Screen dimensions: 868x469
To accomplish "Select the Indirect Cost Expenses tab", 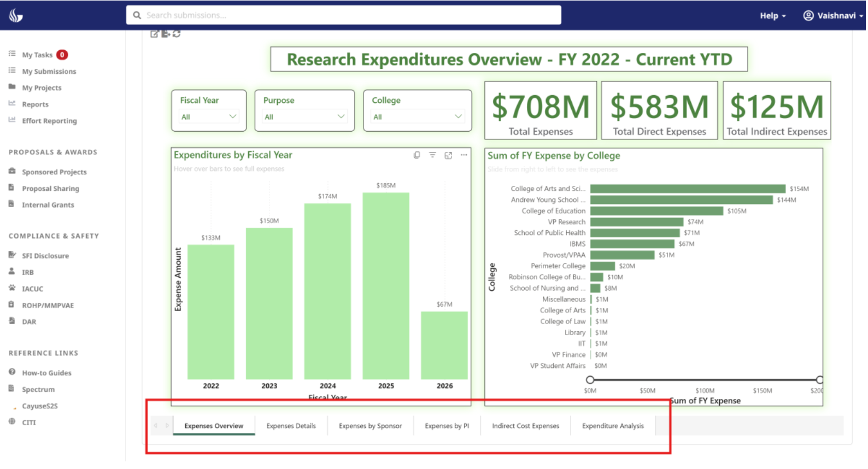I will tap(525, 426).
